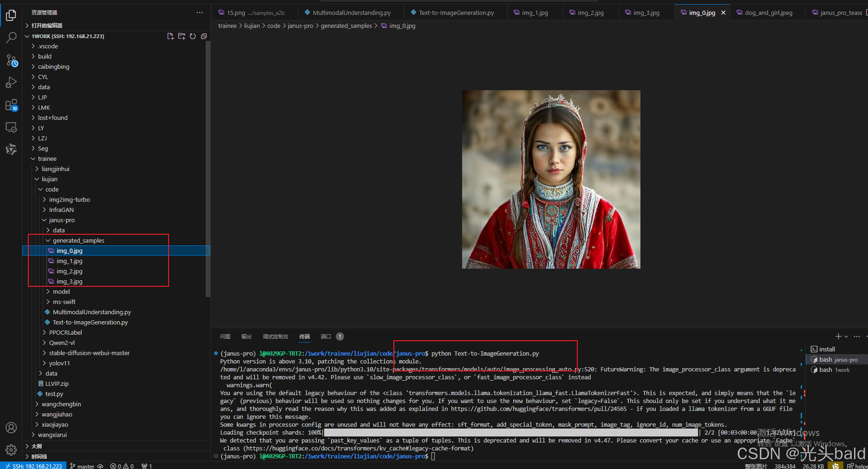Close the img_0.jpg editor tab
Screen dimensions: 868x469
tap(723, 13)
